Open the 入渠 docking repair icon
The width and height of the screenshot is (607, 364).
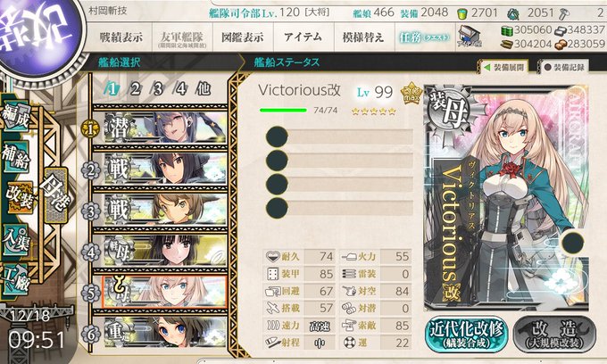[16, 240]
